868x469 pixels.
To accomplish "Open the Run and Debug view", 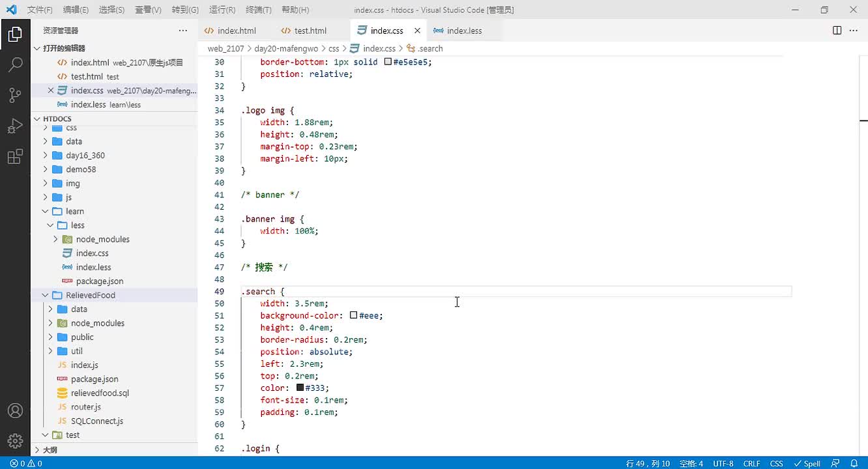I will click(x=15, y=126).
